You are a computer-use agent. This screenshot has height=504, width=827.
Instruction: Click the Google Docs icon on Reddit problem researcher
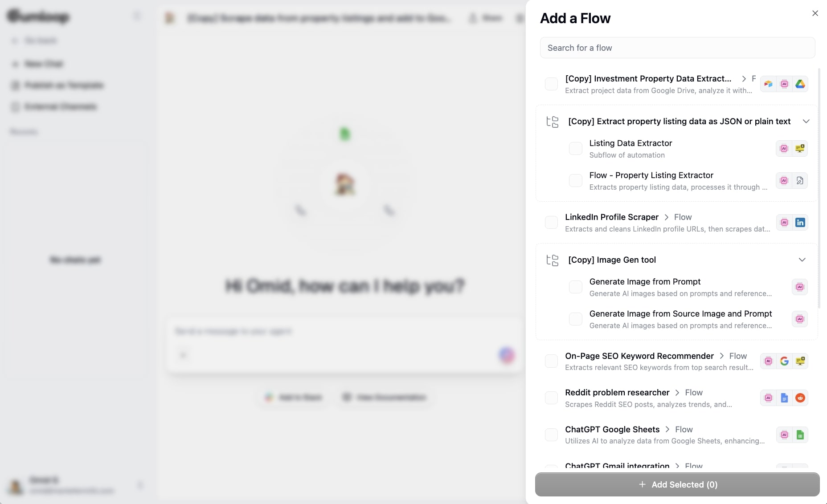(784, 398)
